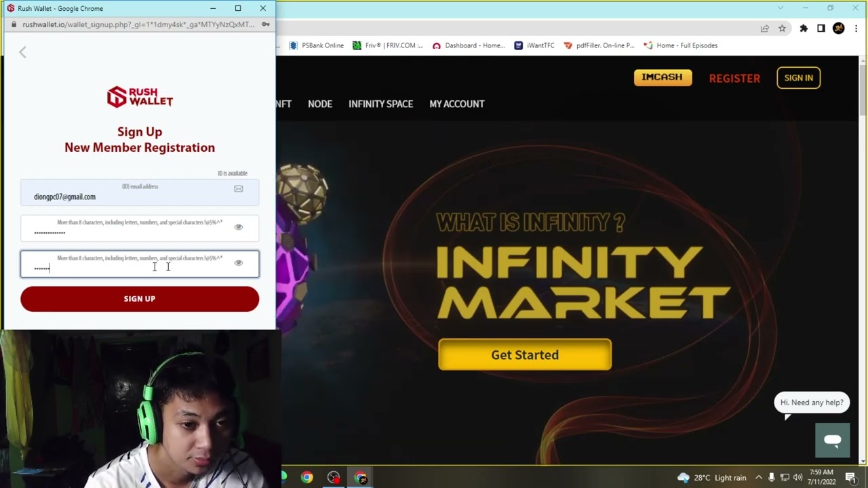Open the MY ACCOUNT menu item
The height and width of the screenshot is (488, 868).
click(x=457, y=104)
